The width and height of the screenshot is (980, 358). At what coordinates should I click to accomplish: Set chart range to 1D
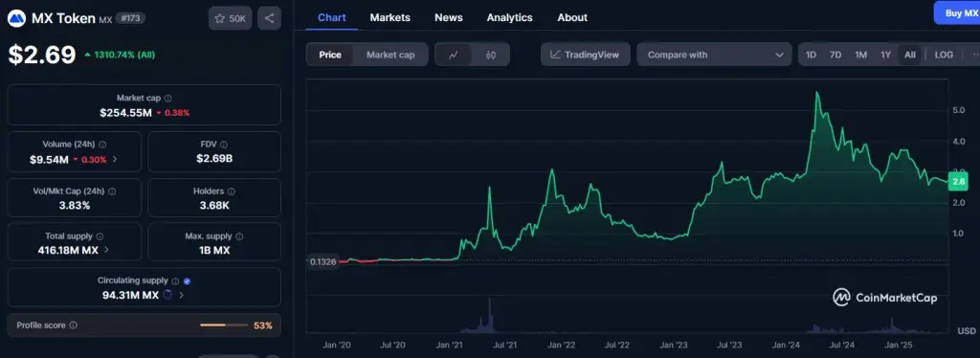coord(811,55)
